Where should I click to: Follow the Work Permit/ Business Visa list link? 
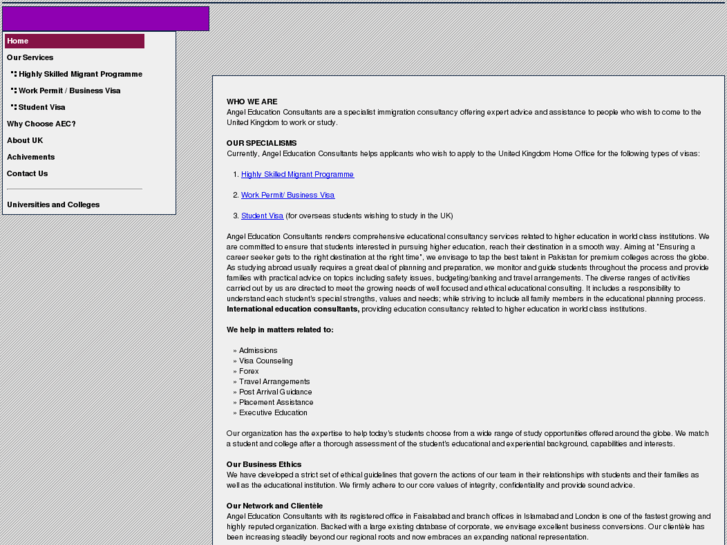point(287,195)
